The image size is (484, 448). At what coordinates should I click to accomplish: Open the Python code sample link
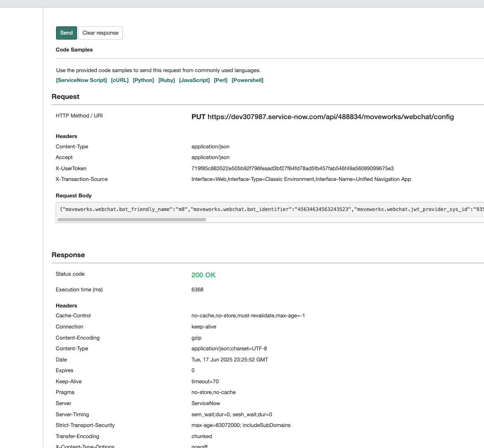point(143,80)
